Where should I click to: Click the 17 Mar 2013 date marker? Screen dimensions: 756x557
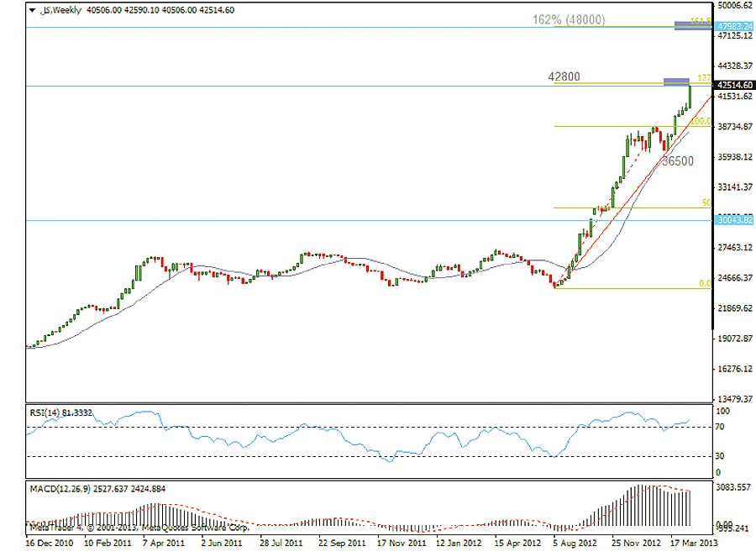(x=694, y=543)
